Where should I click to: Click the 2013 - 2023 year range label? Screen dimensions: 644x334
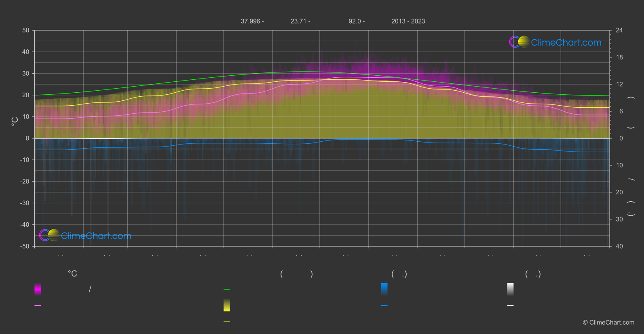tap(408, 21)
